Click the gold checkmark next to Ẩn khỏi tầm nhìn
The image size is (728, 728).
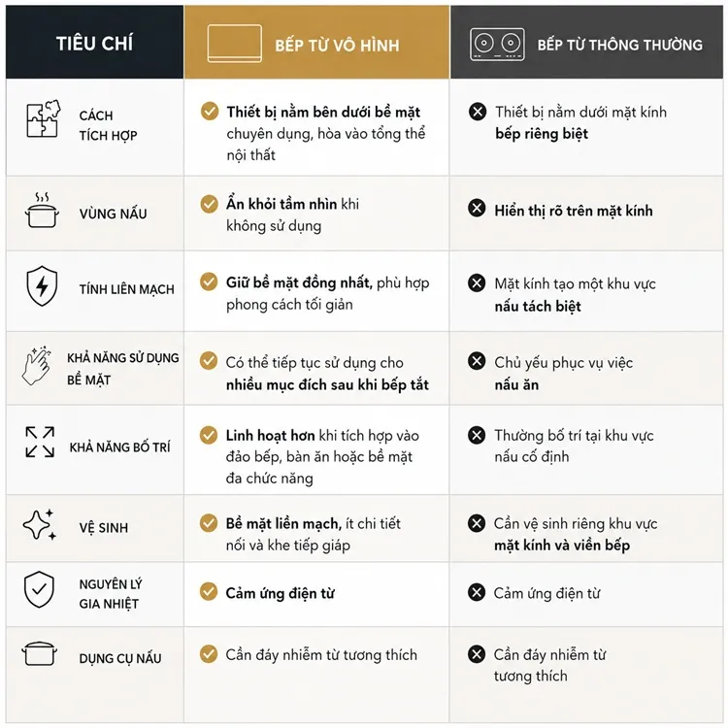209,204
